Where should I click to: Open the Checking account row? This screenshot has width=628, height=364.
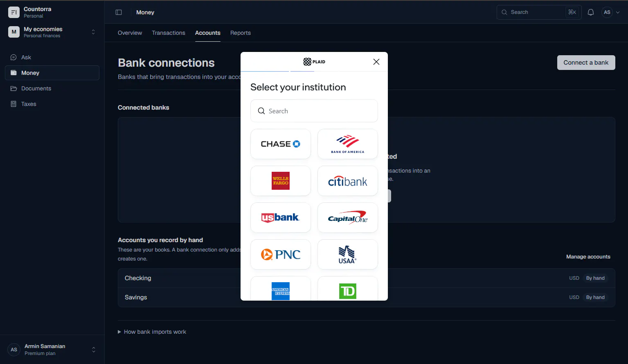tap(366, 278)
